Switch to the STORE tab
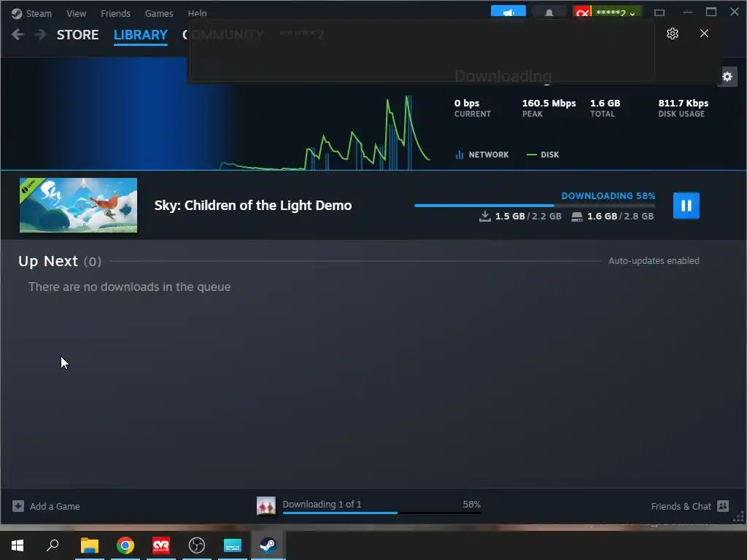 click(77, 35)
